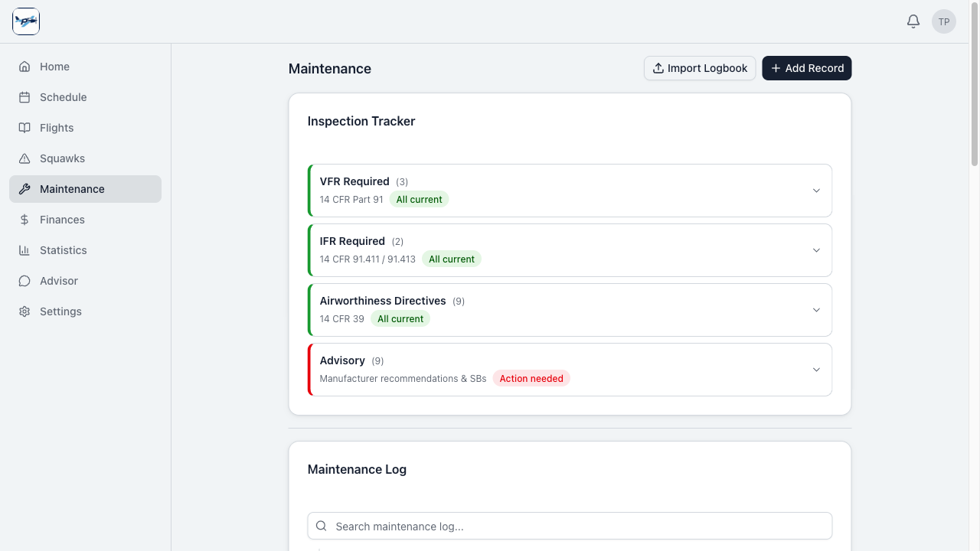The image size is (980, 551).
Task: Select the Maintenance wrench icon
Action: coord(24,189)
